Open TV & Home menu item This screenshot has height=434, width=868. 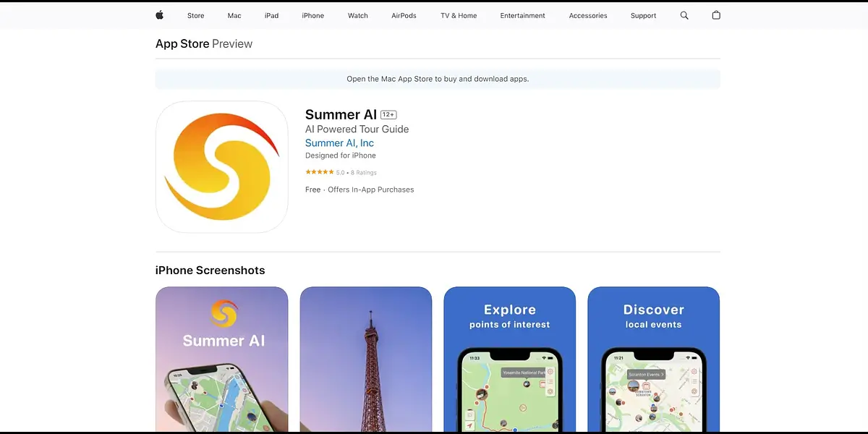point(459,15)
